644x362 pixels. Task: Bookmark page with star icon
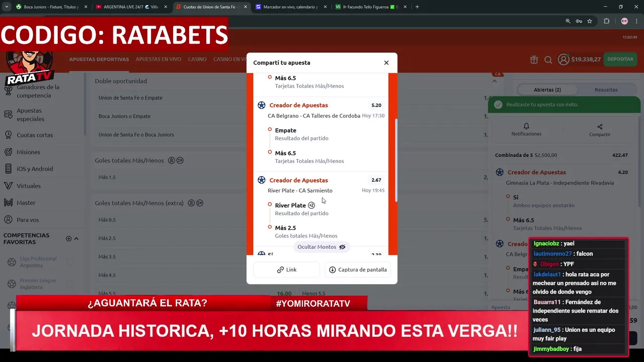click(x=590, y=21)
